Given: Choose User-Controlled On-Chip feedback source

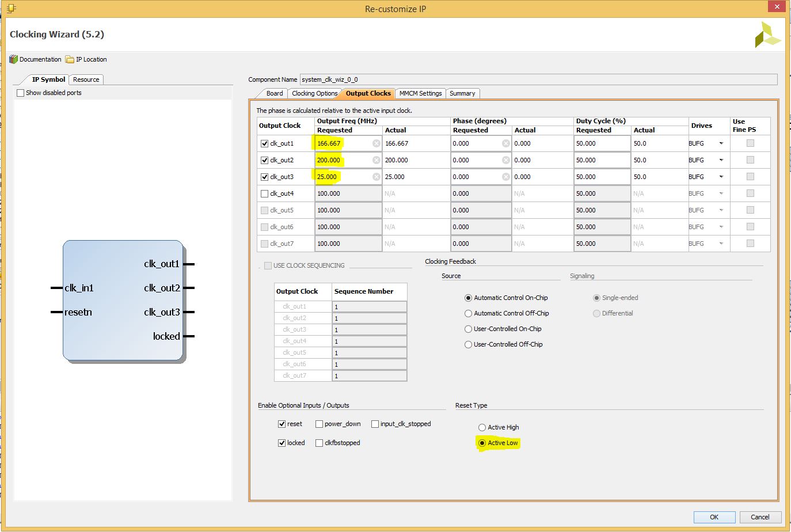Looking at the screenshot, I should pos(468,329).
